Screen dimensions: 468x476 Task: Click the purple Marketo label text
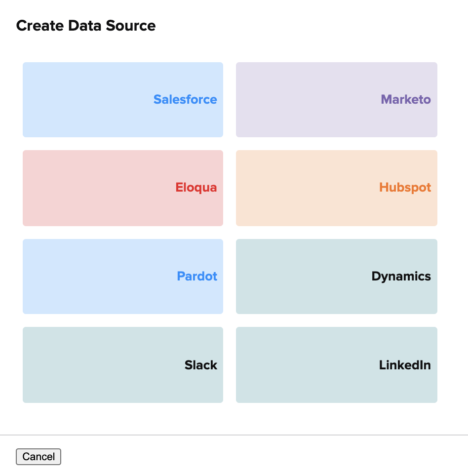pos(406,100)
